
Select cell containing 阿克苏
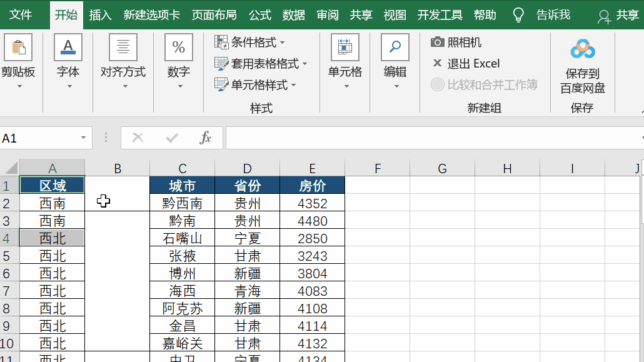click(183, 308)
